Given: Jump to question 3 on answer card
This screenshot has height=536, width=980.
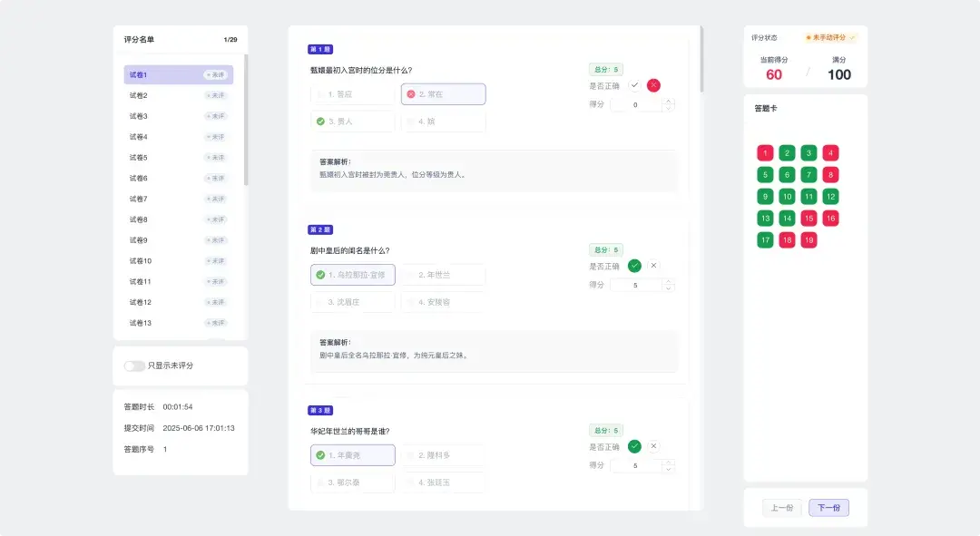Looking at the screenshot, I should [x=808, y=153].
